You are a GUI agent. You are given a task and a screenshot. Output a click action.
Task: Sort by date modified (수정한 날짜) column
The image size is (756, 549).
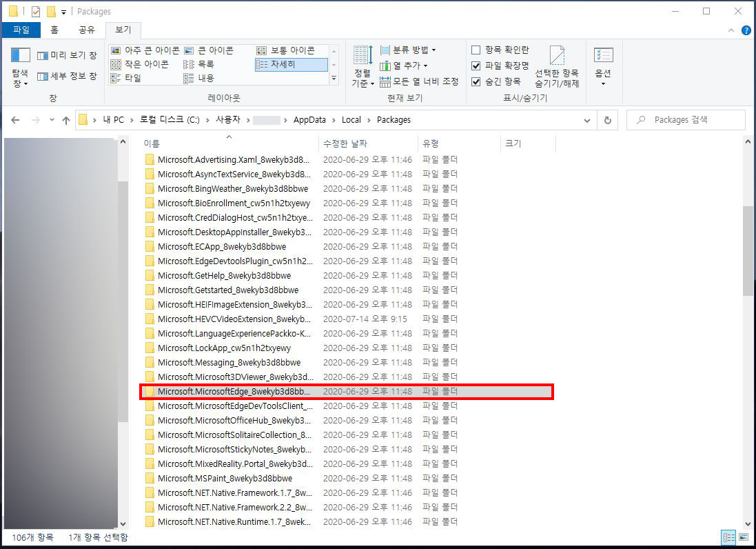pos(369,143)
